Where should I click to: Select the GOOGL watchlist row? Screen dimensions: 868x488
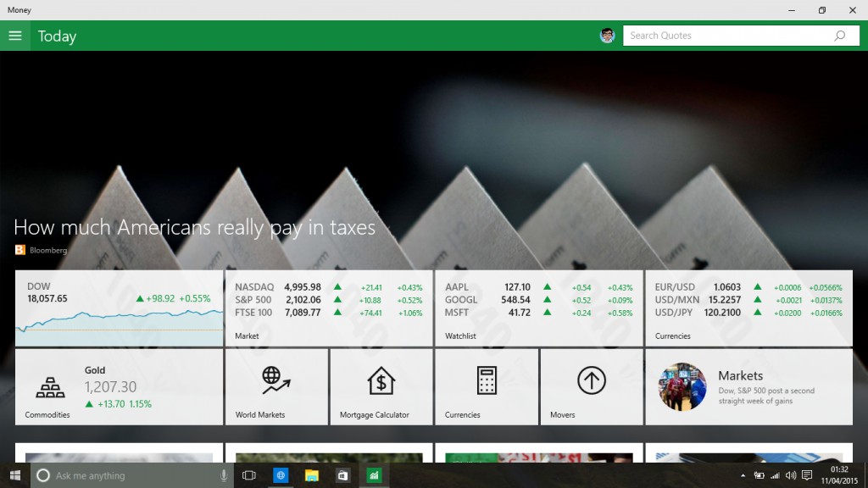coord(538,300)
